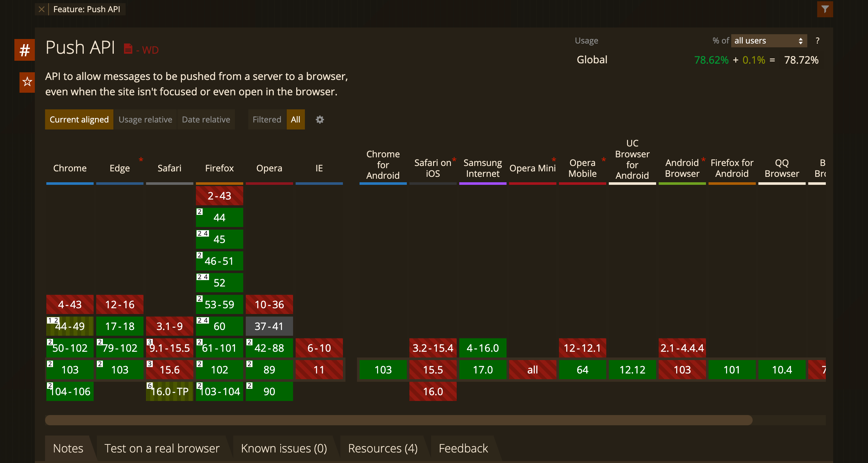This screenshot has width=868, height=463.
Task: Click the hash permalink icon
Action: pyautogui.click(x=24, y=50)
